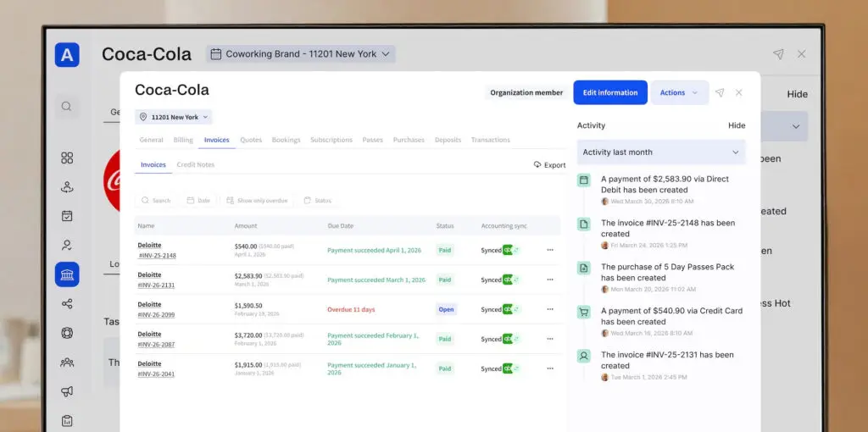
Task: Switch to the Purchases tab
Action: coord(409,140)
